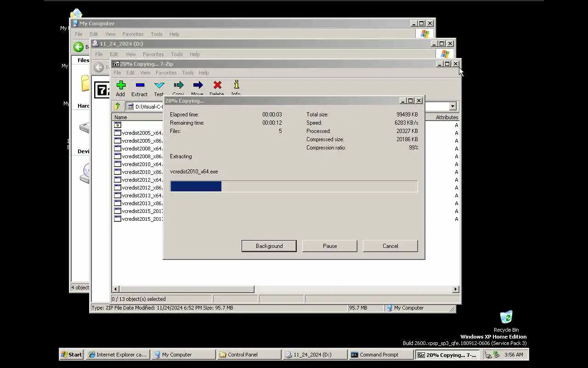This screenshot has height=368, width=588.
Task: Click Start button on taskbar
Action: point(71,355)
